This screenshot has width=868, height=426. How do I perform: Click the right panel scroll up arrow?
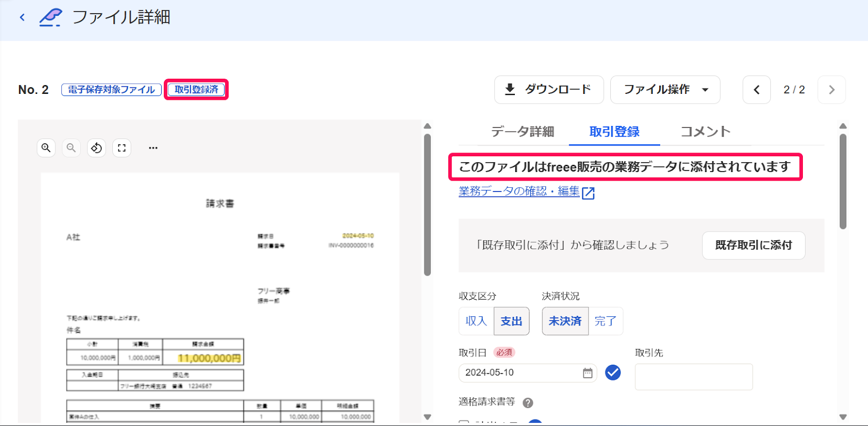[x=843, y=126]
